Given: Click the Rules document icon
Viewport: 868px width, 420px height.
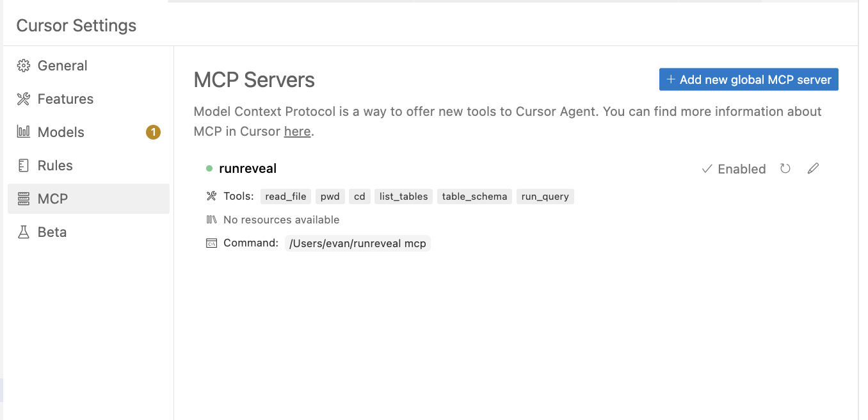Looking at the screenshot, I should [x=24, y=165].
